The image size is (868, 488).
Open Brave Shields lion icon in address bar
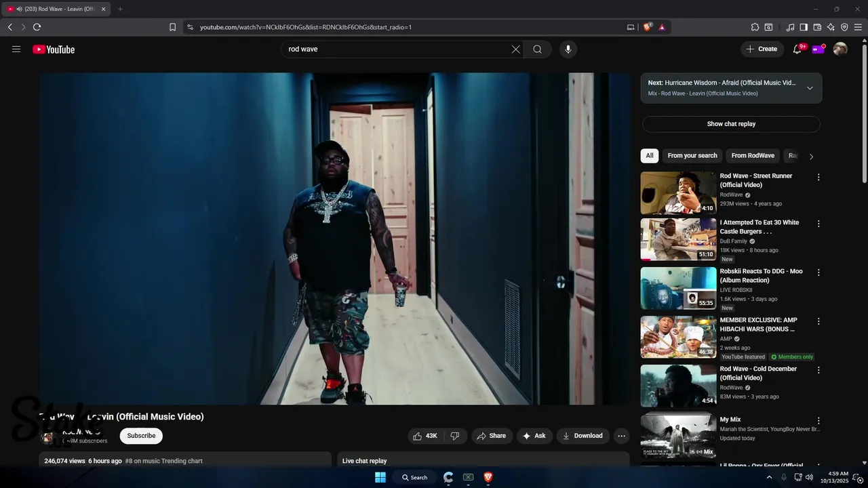[647, 27]
